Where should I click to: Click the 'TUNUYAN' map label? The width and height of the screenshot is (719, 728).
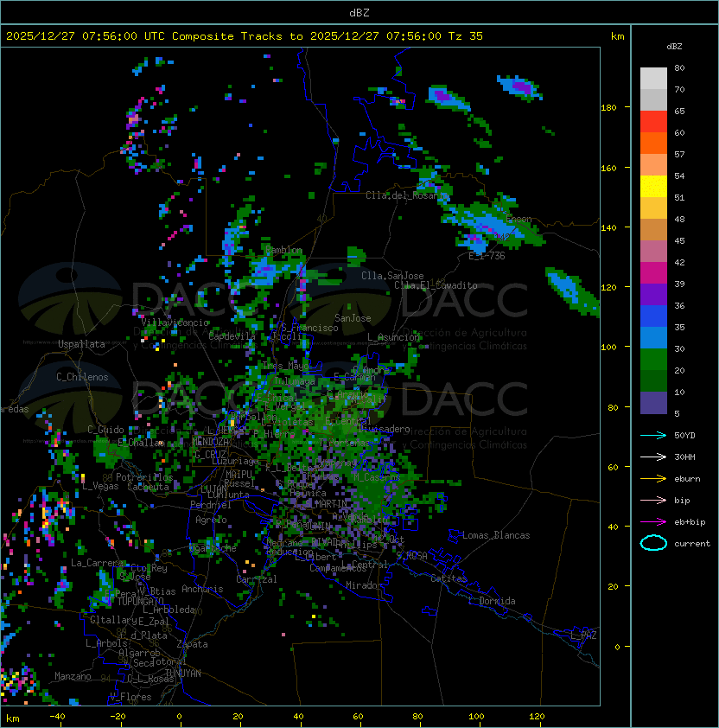[183, 674]
